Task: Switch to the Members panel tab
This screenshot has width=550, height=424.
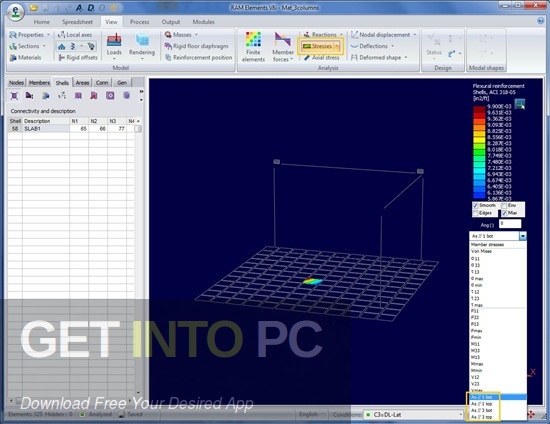Action: tap(39, 83)
